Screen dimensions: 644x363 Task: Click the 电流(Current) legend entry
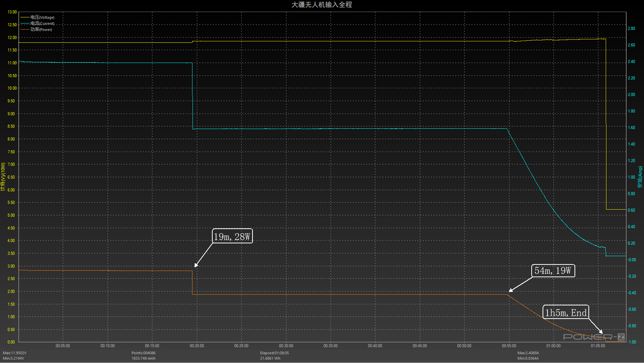[38, 23]
